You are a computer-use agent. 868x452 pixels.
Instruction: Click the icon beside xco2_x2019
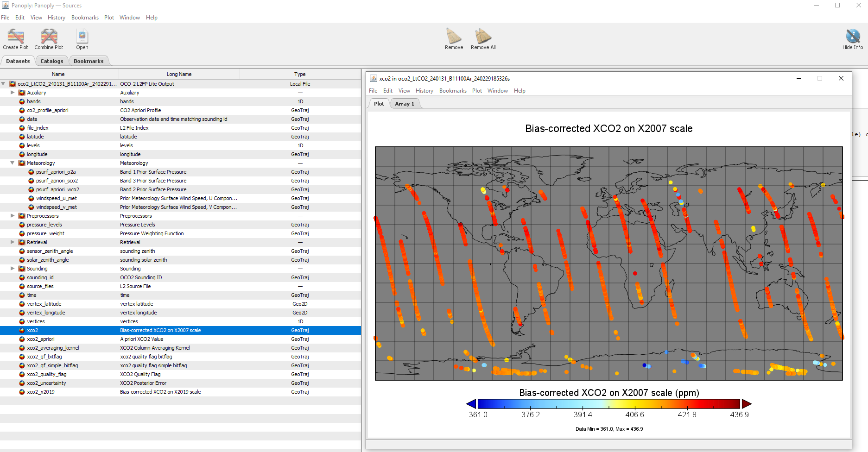pos(22,392)
